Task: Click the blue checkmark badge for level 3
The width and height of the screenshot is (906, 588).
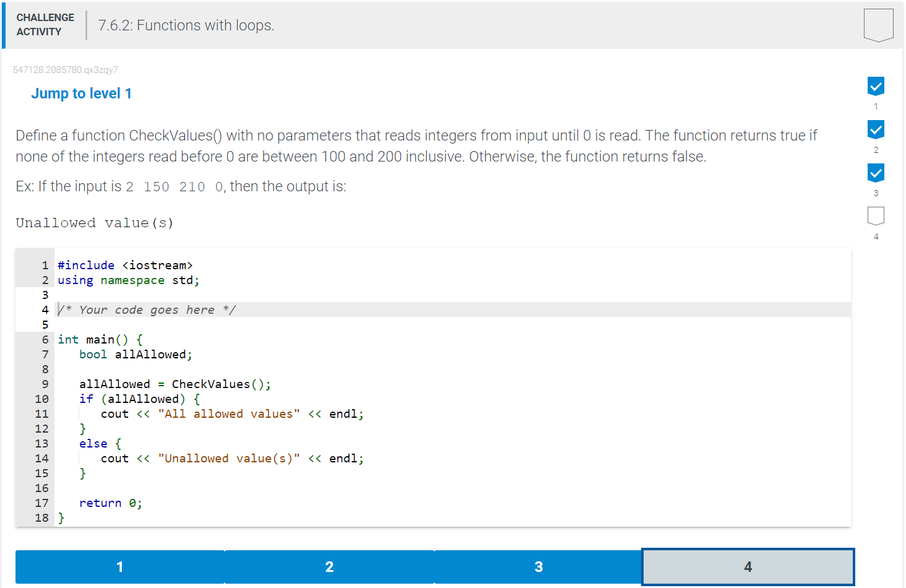Action: 876,173
